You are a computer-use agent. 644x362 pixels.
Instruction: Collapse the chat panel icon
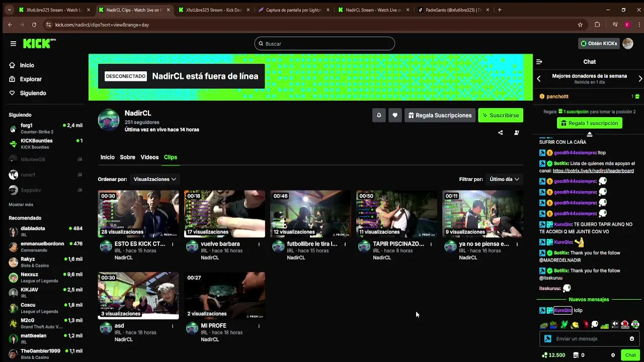(539, 62)
